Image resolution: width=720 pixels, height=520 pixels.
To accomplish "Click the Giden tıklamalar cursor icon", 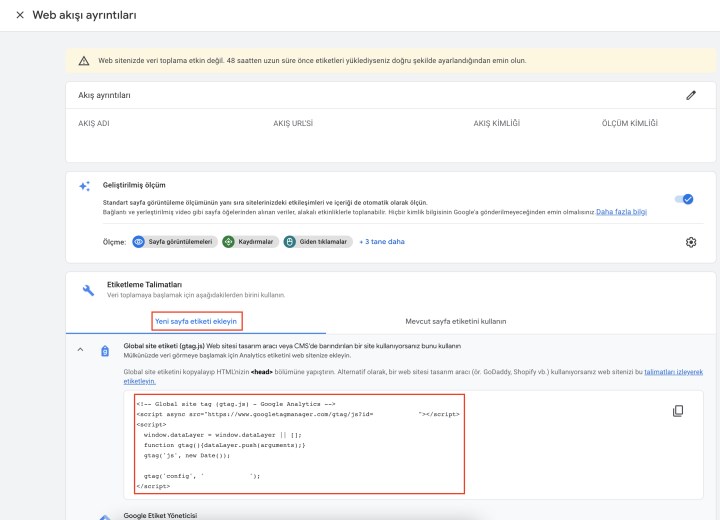I will [x=289, y=242].
